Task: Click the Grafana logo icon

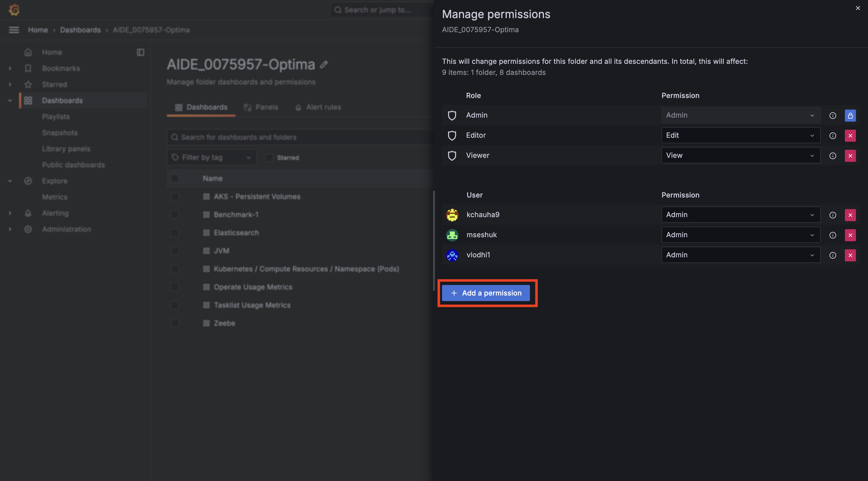Action: 14,10
